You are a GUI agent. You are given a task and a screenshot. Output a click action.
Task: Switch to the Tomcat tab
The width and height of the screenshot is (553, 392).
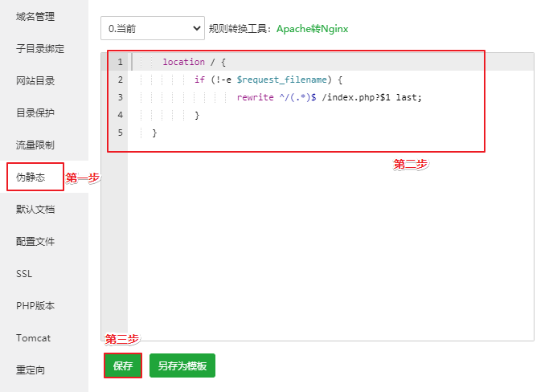point(34,338)
